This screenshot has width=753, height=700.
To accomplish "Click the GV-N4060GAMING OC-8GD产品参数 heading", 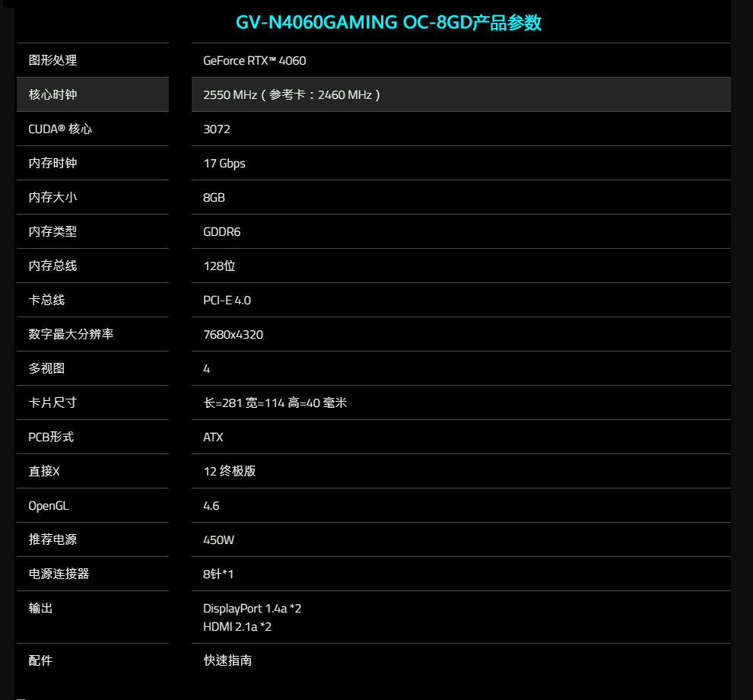I will tap(389, 23).
